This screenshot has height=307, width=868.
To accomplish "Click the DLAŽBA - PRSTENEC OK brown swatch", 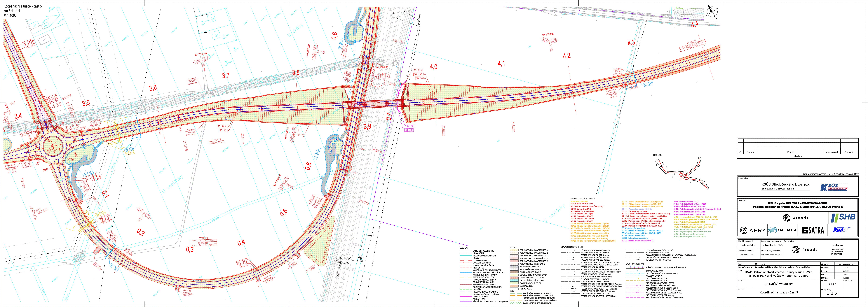I will pos(514,272).
